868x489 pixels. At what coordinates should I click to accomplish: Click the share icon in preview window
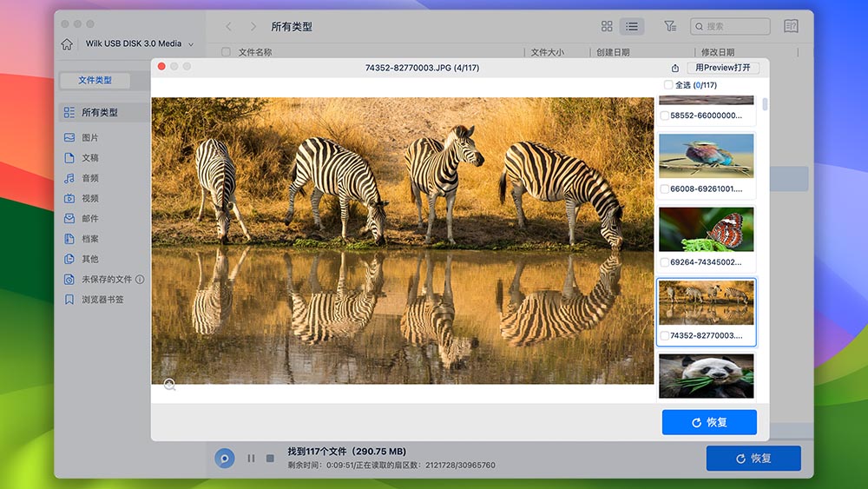click(674, 68)
